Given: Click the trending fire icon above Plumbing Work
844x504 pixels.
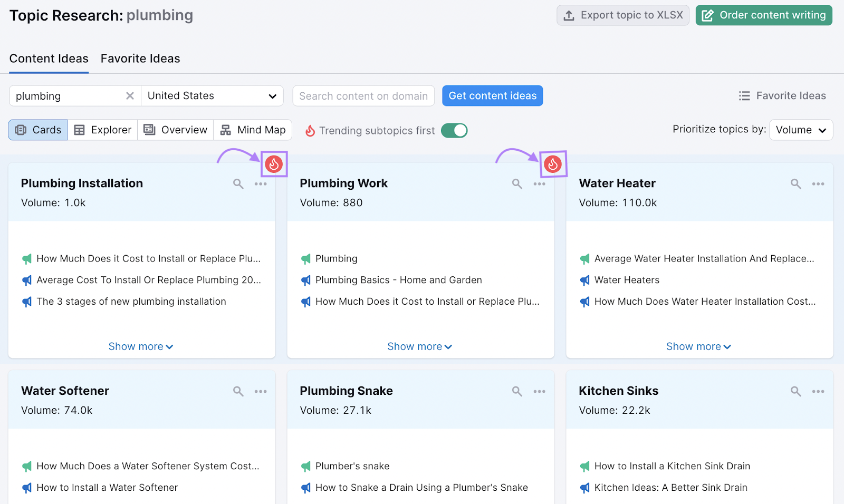Looking at the screenshot, I should pyautogui.click(x=553, y=163).
